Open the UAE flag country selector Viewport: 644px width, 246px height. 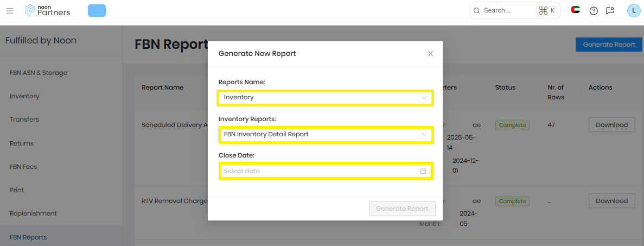point(576,10)
